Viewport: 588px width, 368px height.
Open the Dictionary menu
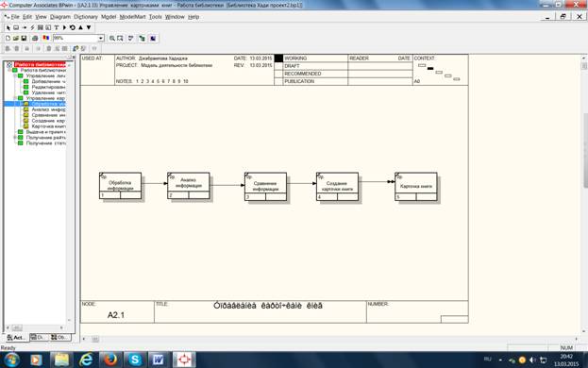click(x=86, y=17)
